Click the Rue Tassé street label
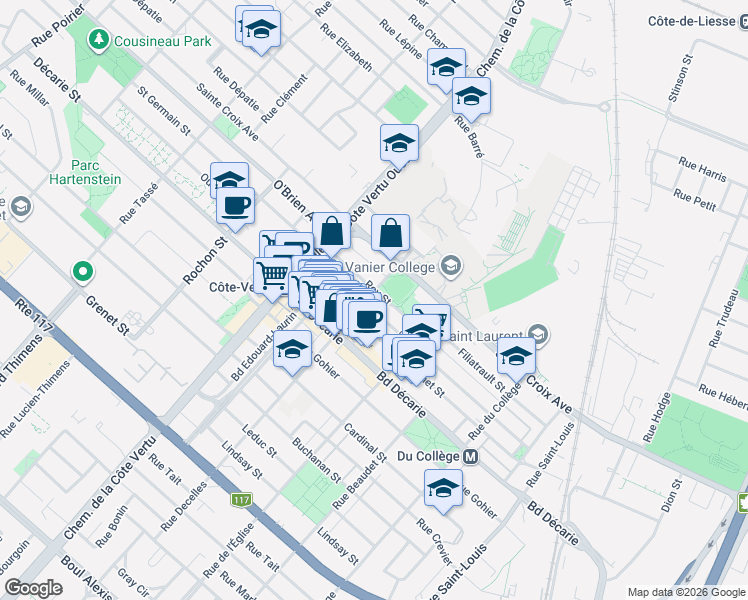The width and height of the screenshot is (748, 600). pos(138,203)
